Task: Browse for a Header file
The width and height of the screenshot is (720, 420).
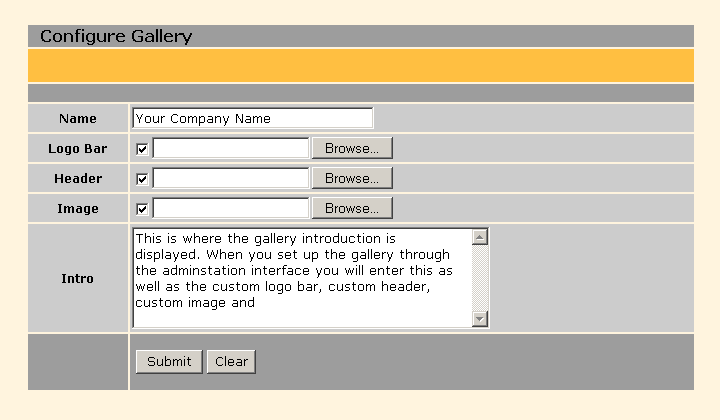Action: 351,178
